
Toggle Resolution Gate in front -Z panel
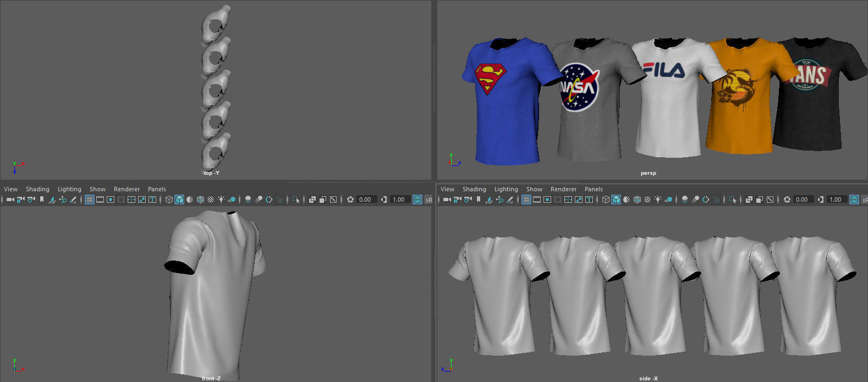tap(110, 200)
